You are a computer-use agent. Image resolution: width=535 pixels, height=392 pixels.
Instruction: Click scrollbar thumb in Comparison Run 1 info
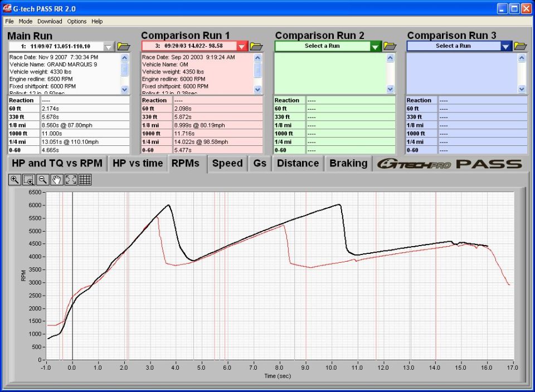[257, 71]
